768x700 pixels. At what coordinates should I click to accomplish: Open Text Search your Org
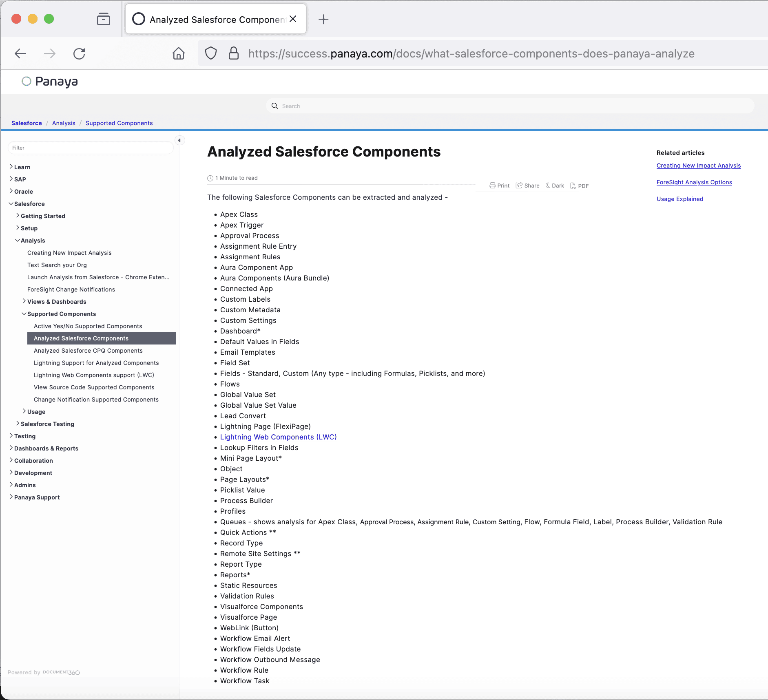(57, 265)
